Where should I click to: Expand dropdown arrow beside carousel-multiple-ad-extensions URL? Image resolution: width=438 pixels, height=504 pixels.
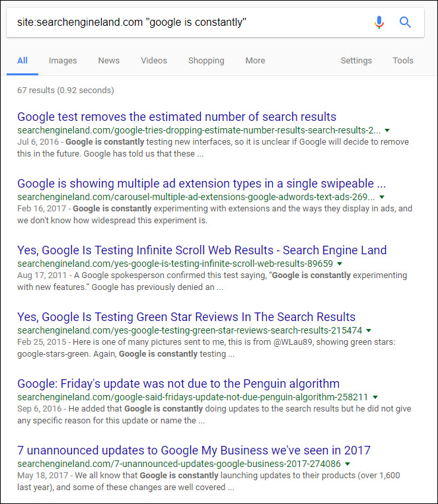click(x=382, y=198)
